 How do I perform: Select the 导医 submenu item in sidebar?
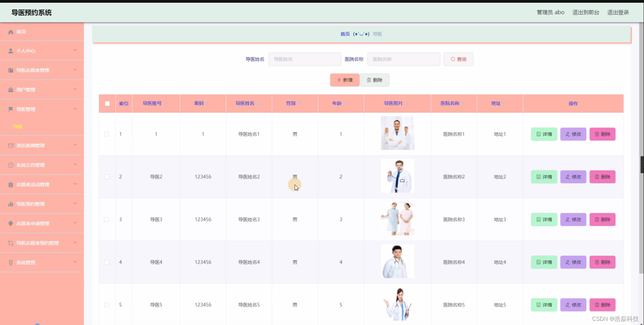(x=18, y=127)
